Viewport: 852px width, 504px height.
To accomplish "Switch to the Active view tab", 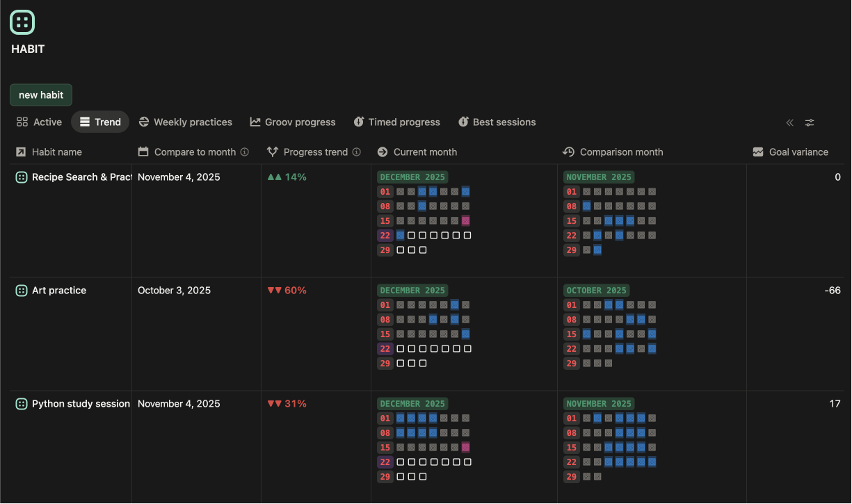I will [40, 122].
